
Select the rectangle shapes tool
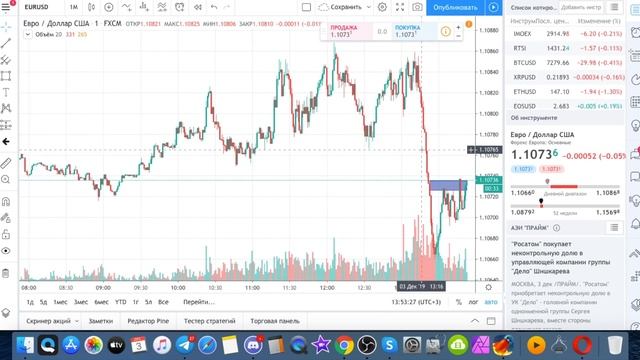click(6, 76)
